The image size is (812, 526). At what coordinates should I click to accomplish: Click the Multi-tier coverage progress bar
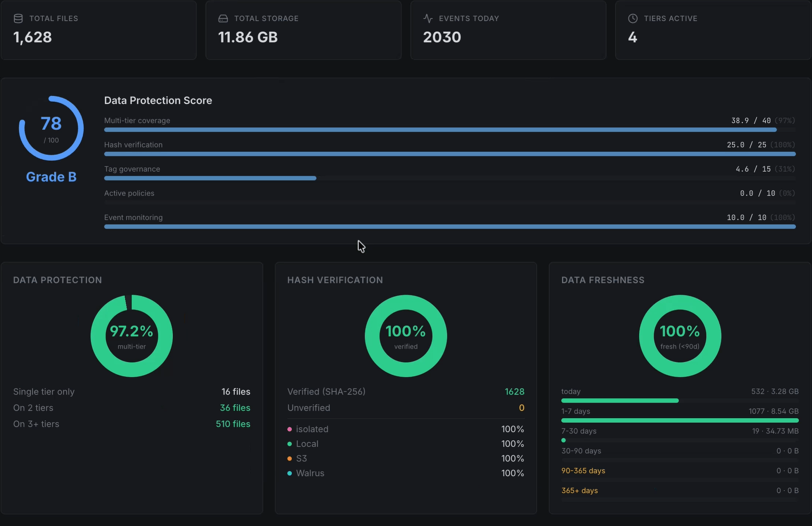coord(450,130)
